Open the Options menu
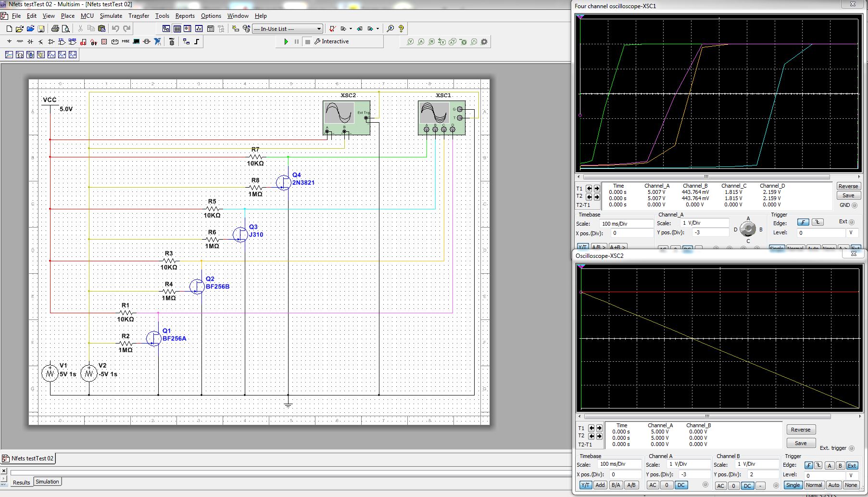 coord(211,16)
